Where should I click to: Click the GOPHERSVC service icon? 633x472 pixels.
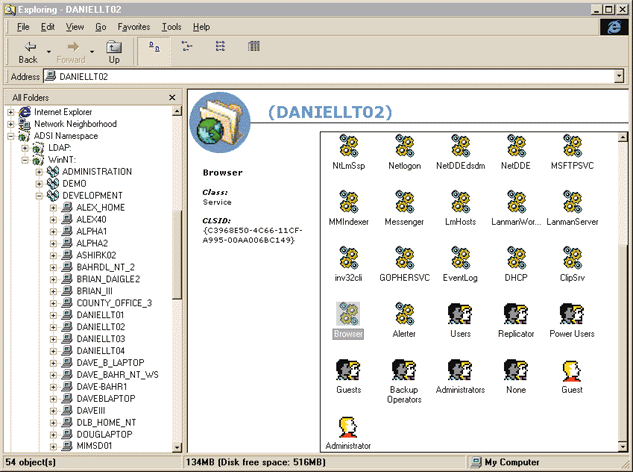(x=405, y=258)
